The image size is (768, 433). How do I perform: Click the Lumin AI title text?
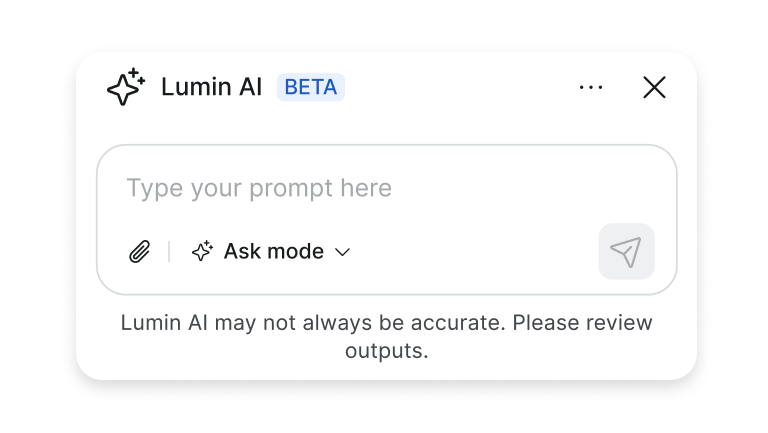(x=211, y=88)
